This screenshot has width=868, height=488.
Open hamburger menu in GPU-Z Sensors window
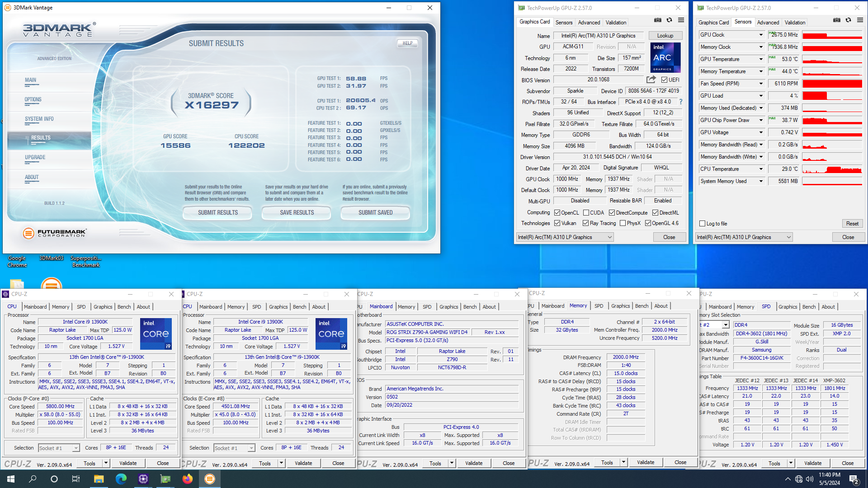(860, 20)
